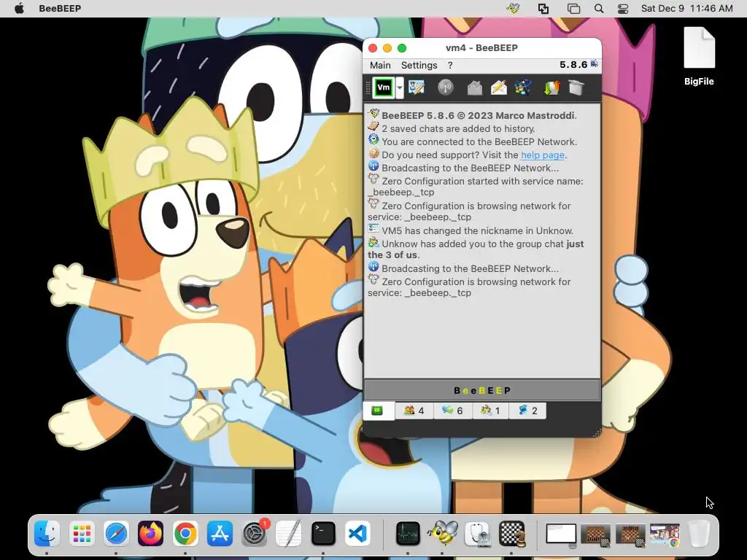The width and height of the screenshot is (747, 560).
Task: Switch to the chats tab showing 6
Action: (x=452, y=411)
